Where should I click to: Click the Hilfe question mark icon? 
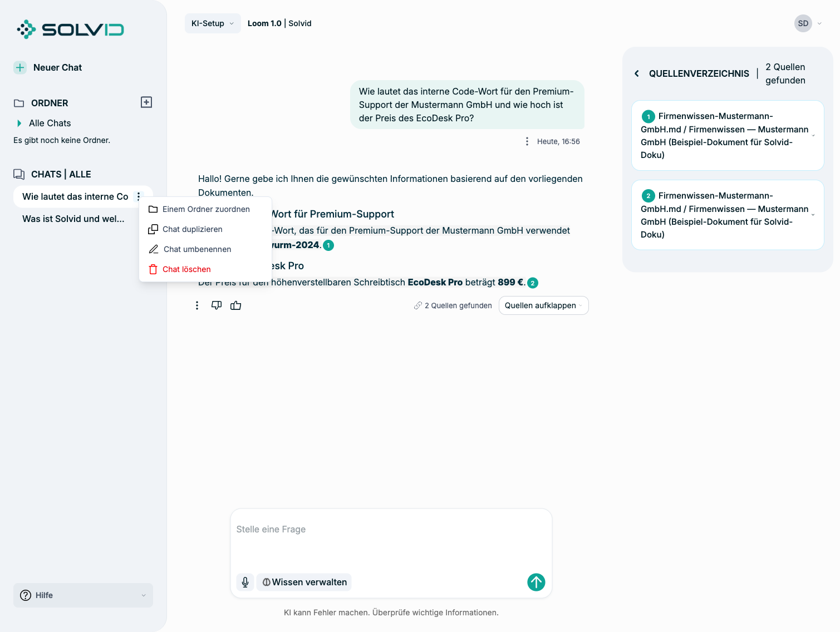pyautogui.click(x=26, y=595)
